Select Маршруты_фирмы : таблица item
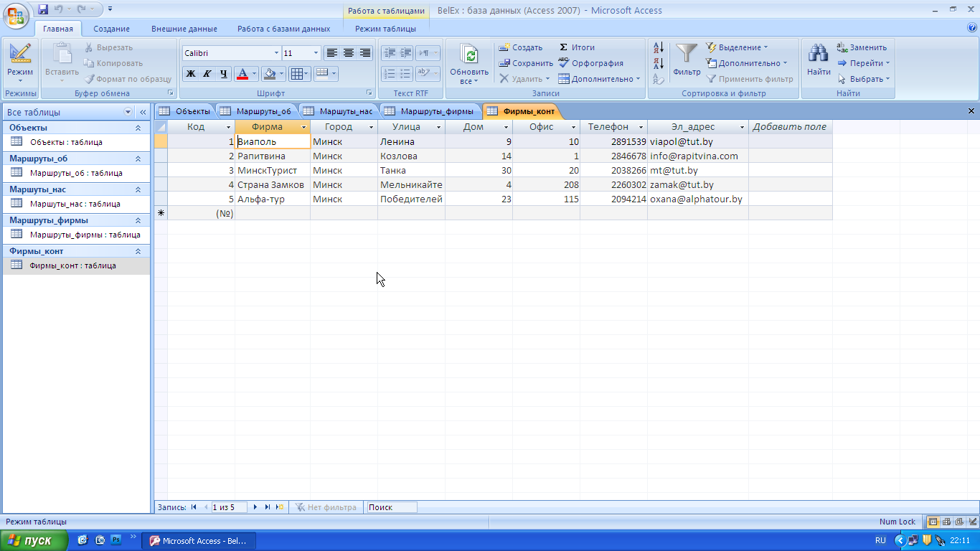 (75, 235)
